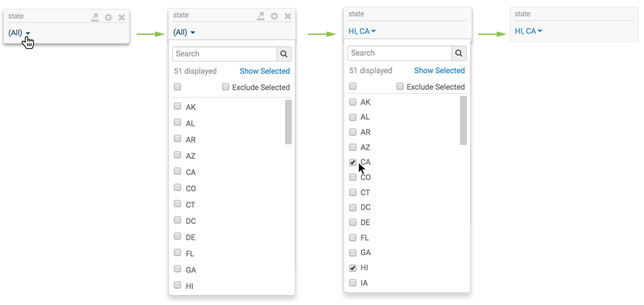Image resolution: width=644 pixels, height=305 pixels.
Task: Click X icon above the expanded (All) list
Action: click(288, 16)
